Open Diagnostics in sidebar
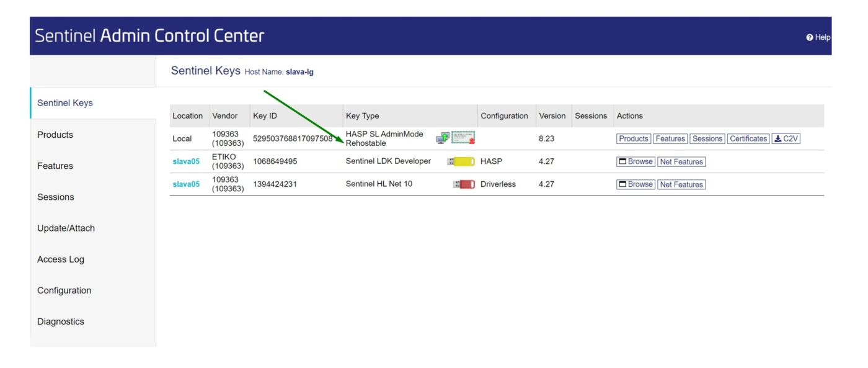This screenshot has height=368, width=868. click(x=60, y=321)
